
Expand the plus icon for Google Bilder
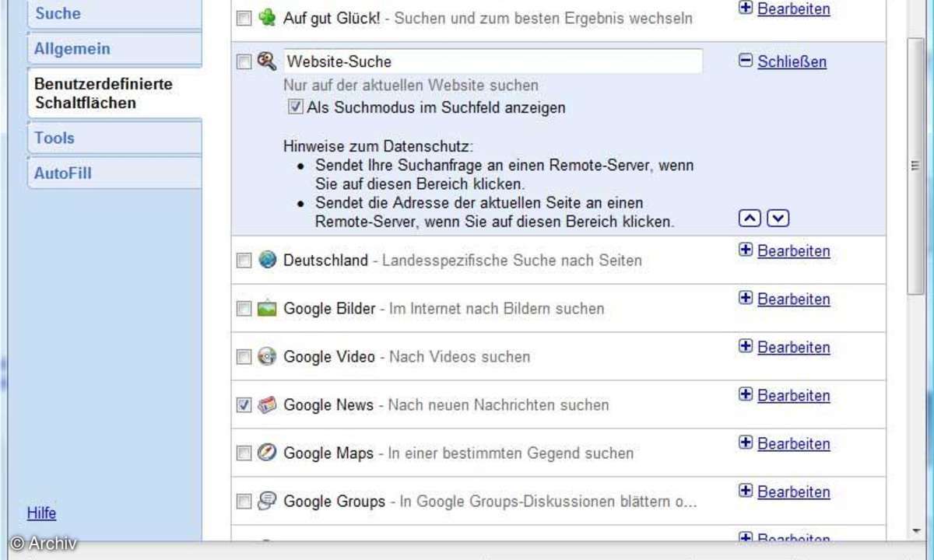746,299
